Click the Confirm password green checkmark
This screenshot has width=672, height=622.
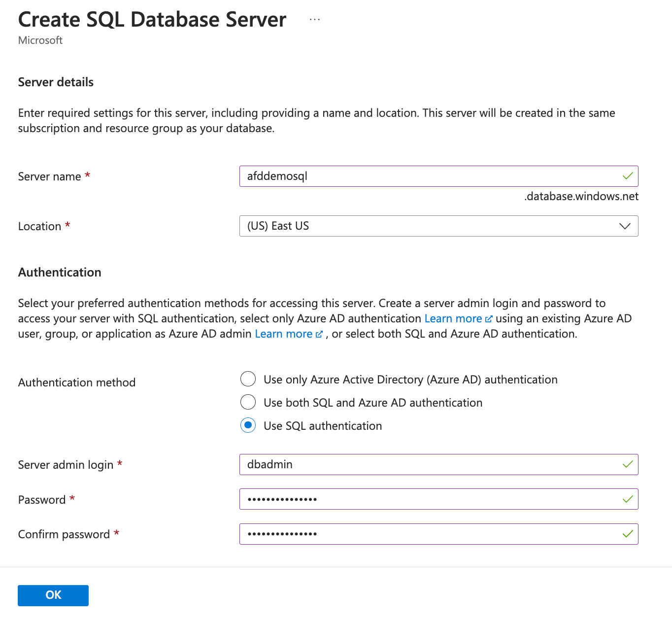pyautogui.click(x=627, y=534)
